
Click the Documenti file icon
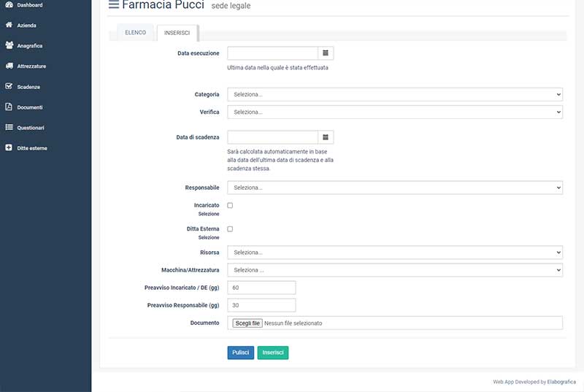(9, 107)
